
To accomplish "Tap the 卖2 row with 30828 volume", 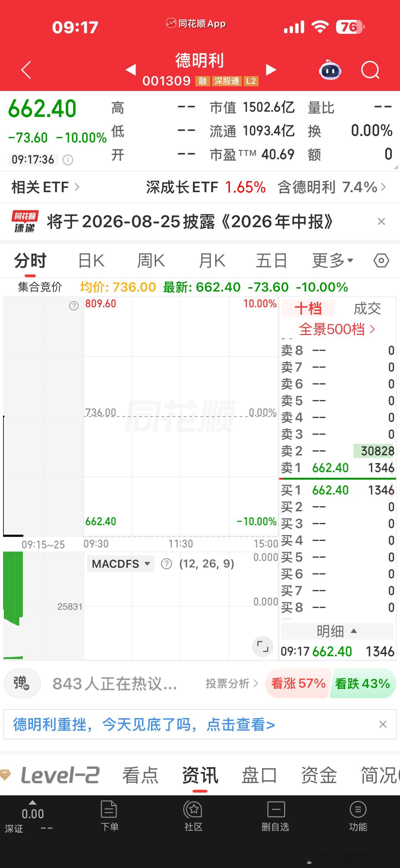I will point(337,451).
